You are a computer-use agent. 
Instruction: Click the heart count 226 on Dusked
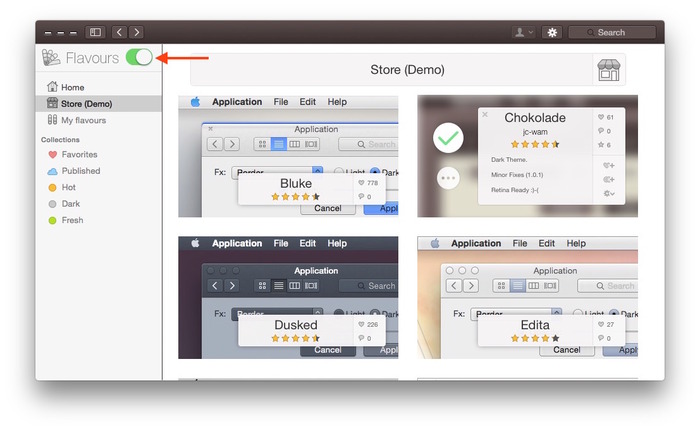pyautogui.click(x=368, y=324)
